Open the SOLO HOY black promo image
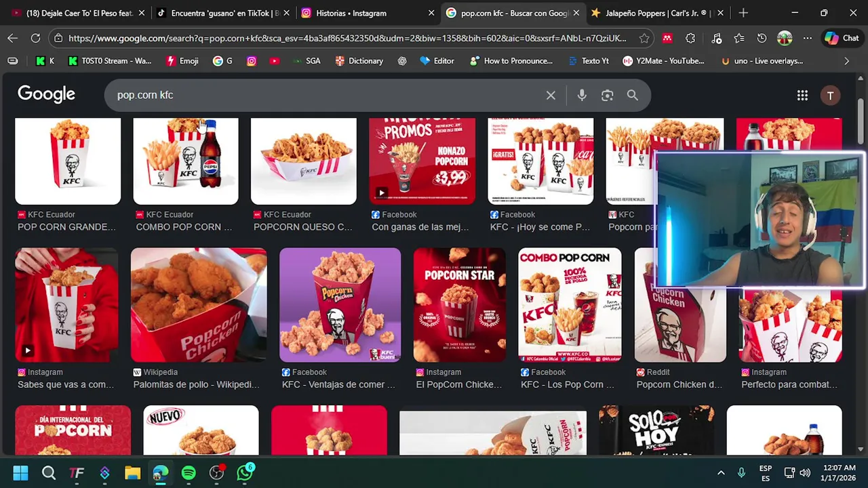The width and height of the screenshot is (868, 488). (656, 430)
